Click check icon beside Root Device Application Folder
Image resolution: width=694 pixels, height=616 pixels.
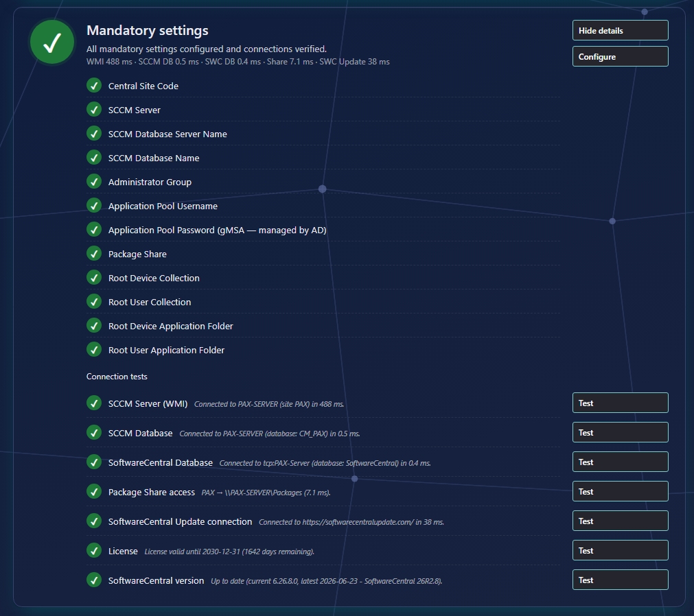point(94,326)
